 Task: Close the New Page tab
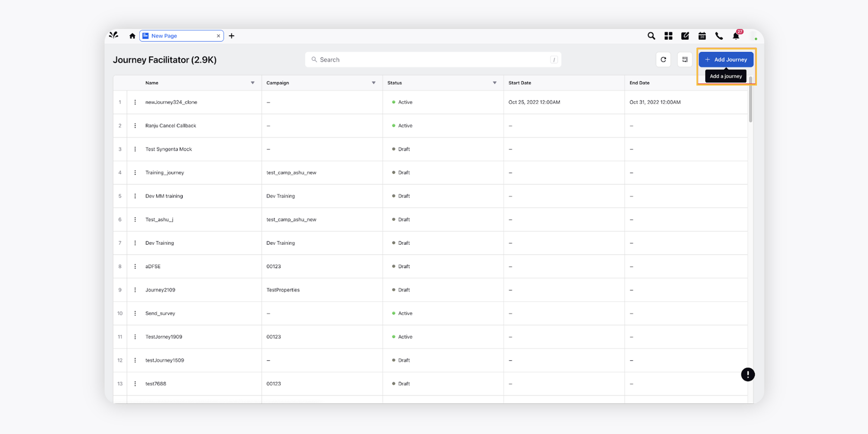tap(218, 36)
